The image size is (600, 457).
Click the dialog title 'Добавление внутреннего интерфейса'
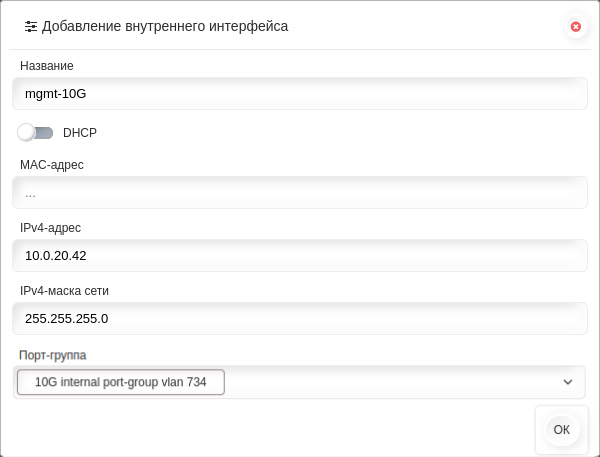pyautogui.click(x=165, y=26)
